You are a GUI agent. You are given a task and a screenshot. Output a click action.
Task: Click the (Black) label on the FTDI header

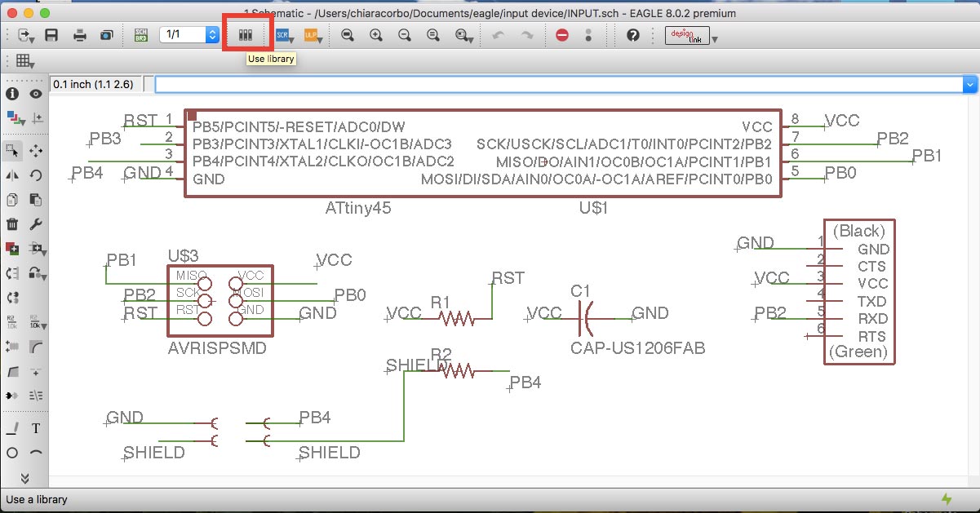[860, 231]
